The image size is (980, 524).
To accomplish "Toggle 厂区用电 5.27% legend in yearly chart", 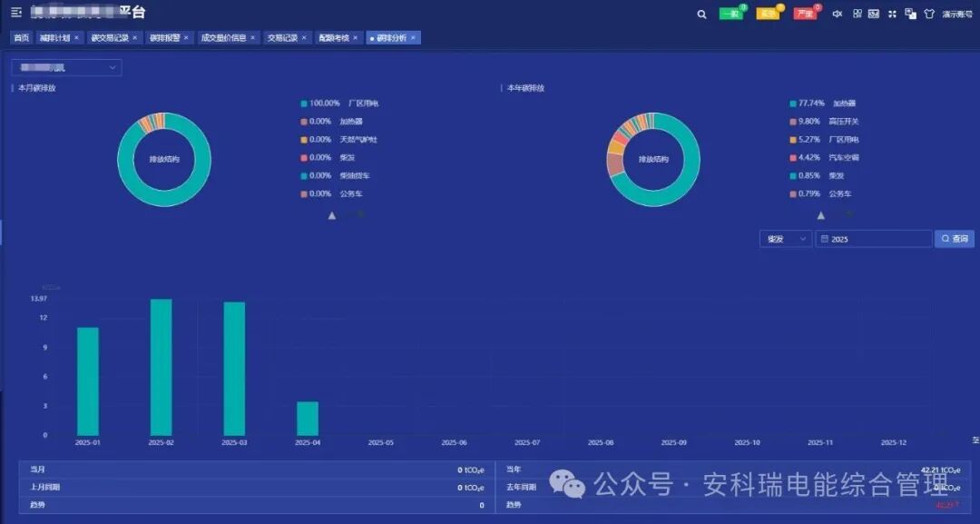I will click(x=825, y=140).
